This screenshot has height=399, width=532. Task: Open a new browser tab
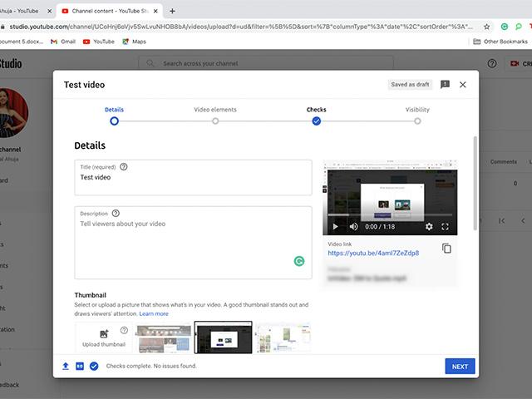coord(172,11)
